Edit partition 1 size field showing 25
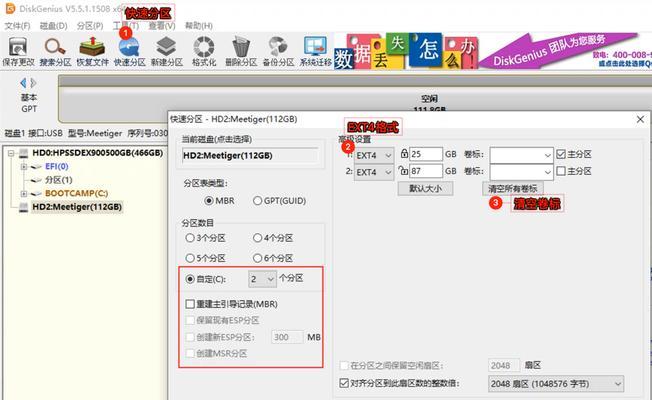 tap(426, 154)
